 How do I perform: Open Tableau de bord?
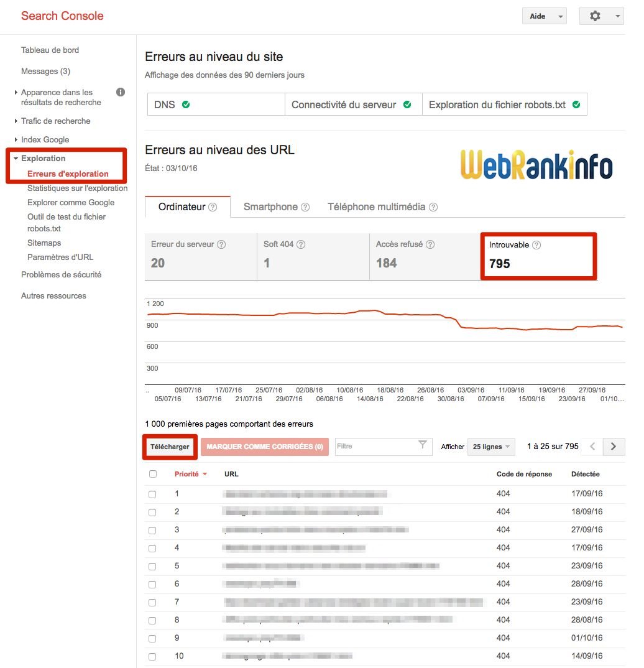coord(50,50)
